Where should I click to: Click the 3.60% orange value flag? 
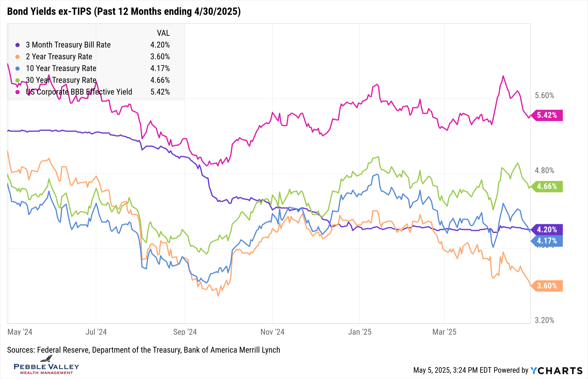point(547,286)
